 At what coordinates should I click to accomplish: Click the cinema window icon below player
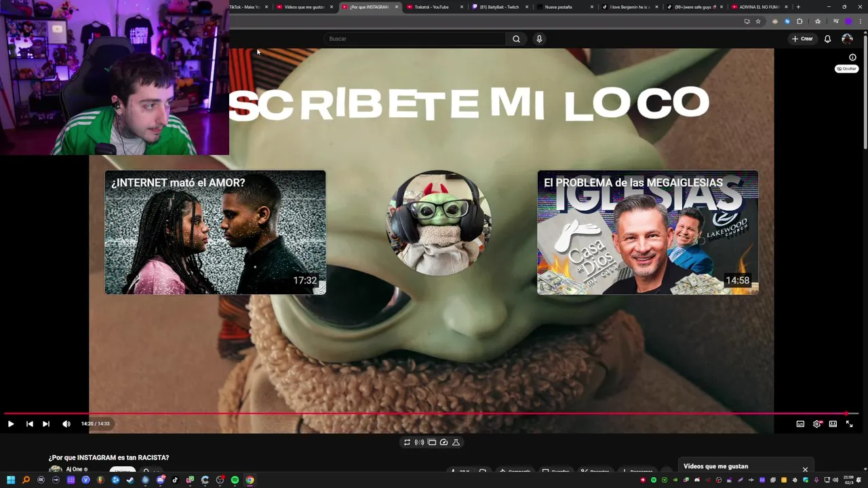click(431, 442)
